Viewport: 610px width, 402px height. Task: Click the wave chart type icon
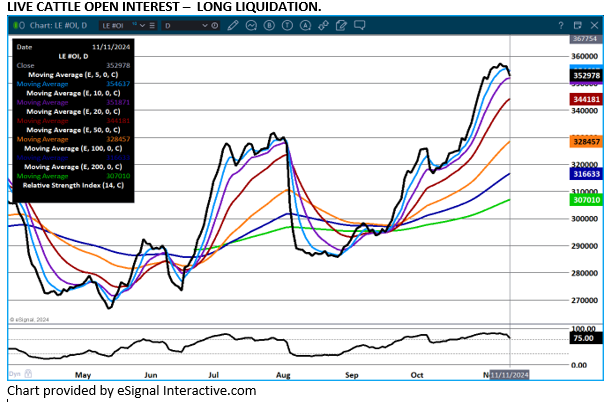point(251,24)
